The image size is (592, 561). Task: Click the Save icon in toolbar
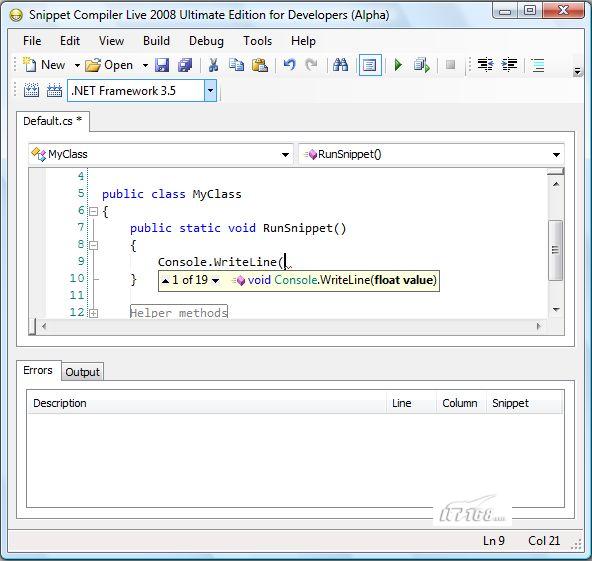click(162, 65)
